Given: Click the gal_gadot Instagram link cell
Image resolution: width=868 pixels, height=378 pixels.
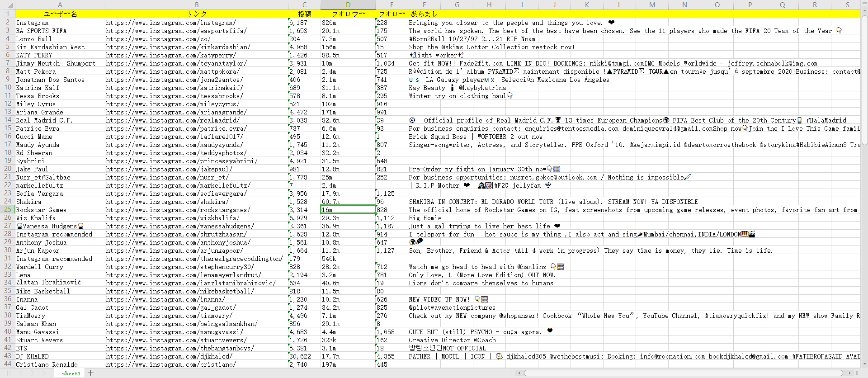Looking at the screenshot, I should [197, 307].
